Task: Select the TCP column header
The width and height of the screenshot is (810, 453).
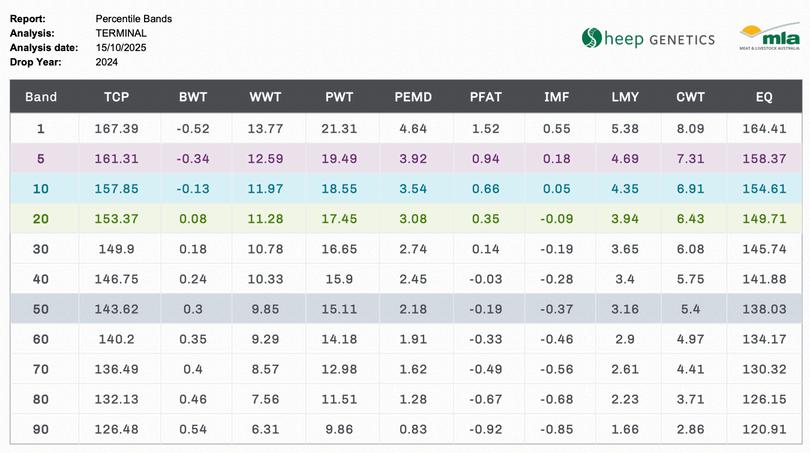Action: tap(116, 97)
